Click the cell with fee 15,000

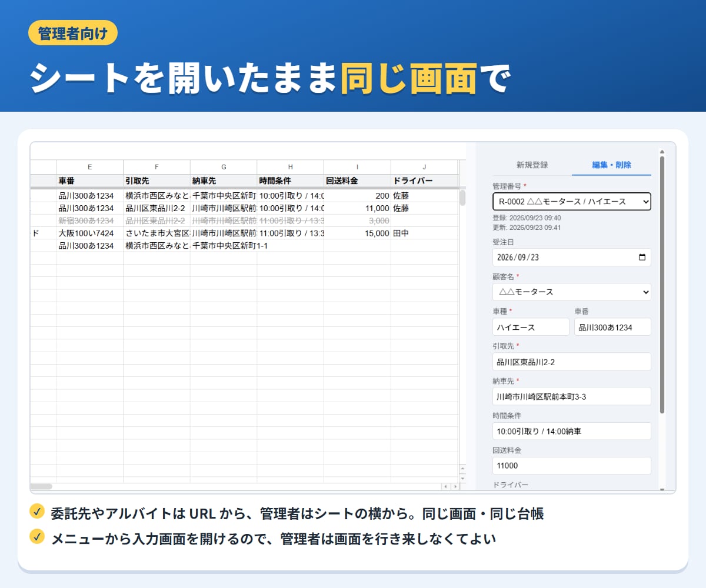(x=357, y=233)
